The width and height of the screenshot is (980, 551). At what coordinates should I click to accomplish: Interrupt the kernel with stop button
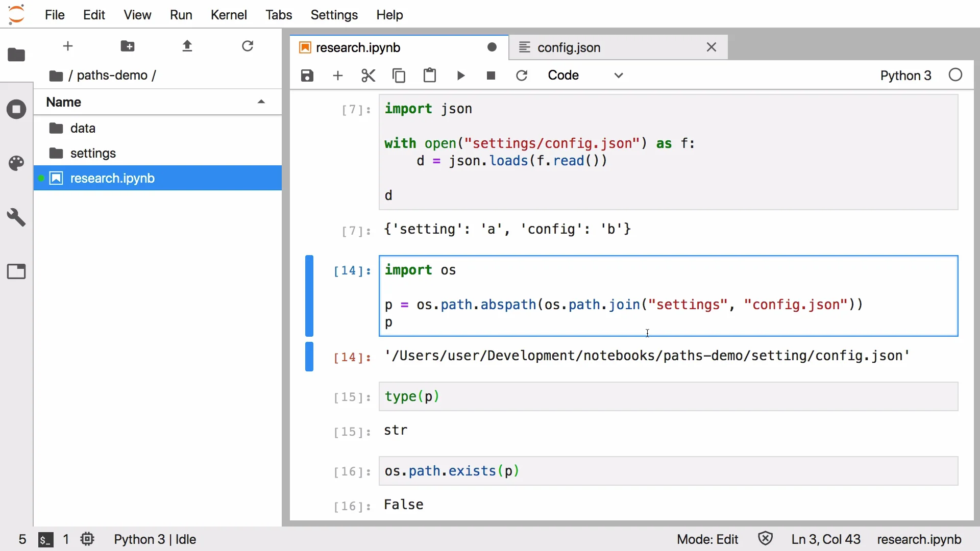491,76
